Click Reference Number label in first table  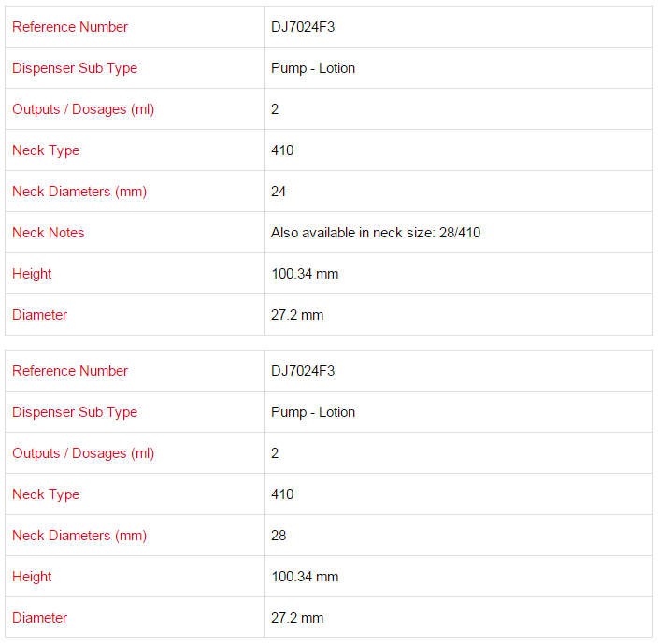(x=70, y=27)
